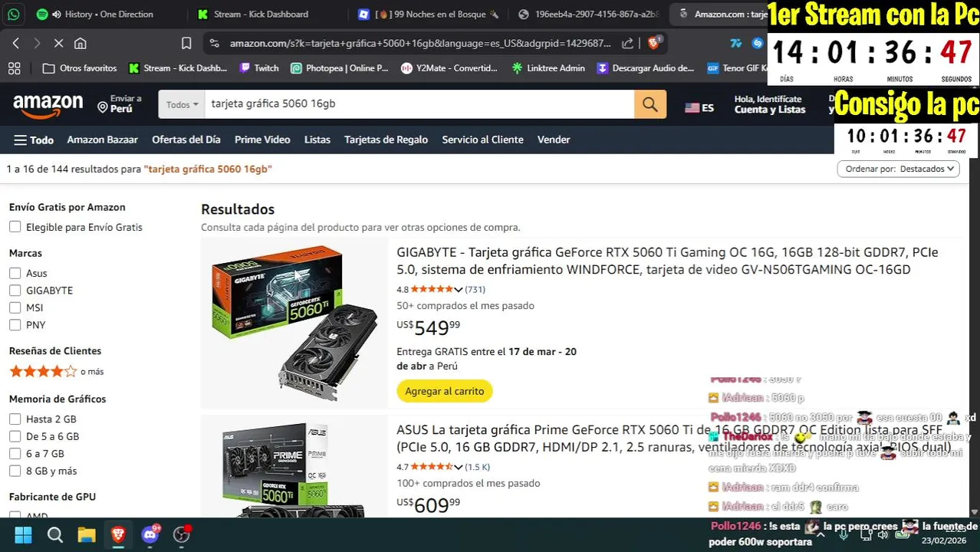Expand the Todos search category dropdown
This screenshot has height=552, width=980.
182,104
